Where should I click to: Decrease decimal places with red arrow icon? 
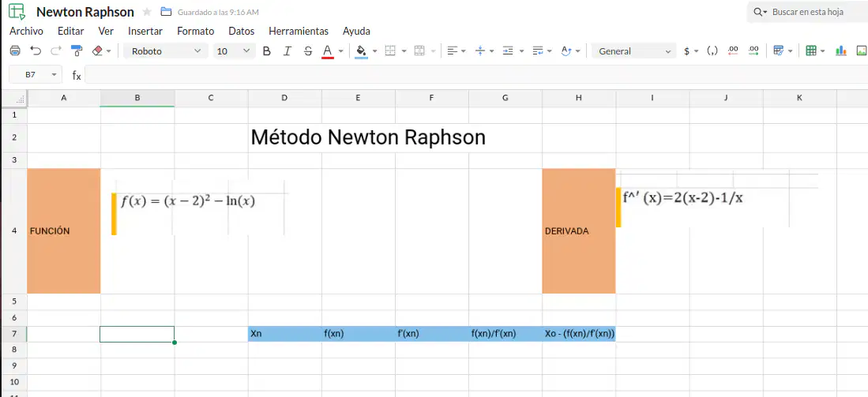coord(733,51)
